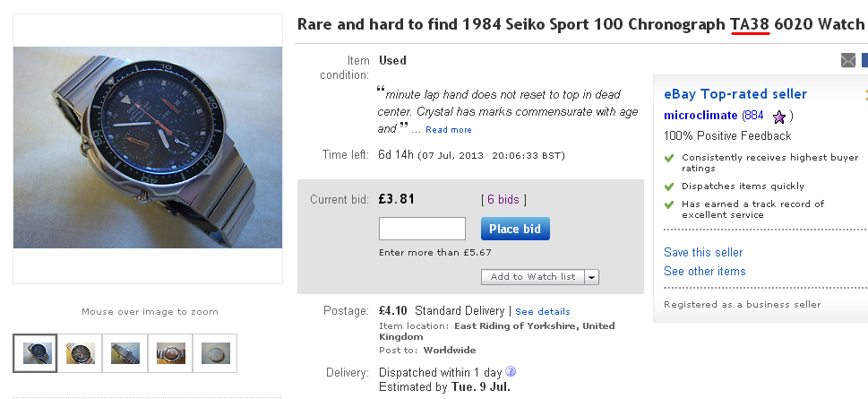Expand the condition text with Read more
This screenshot has height=399, width=868.
coord(449,130)
